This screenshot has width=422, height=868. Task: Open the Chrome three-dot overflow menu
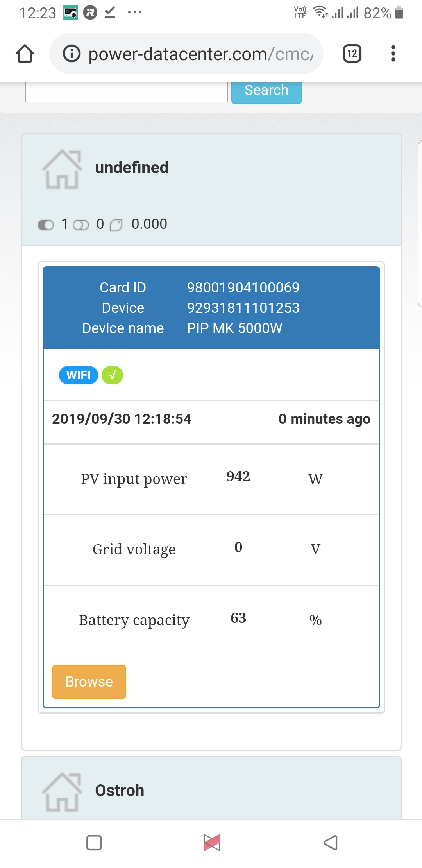tap(393, 54)
